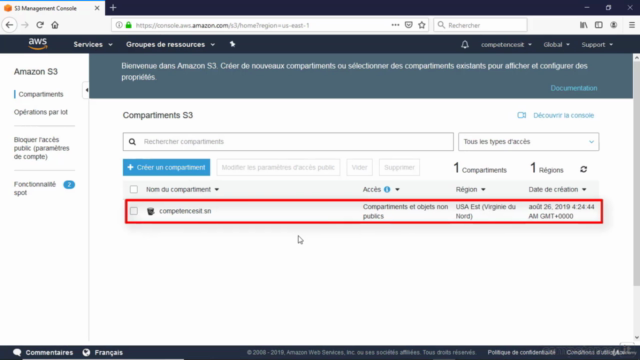Open the Services dropdown menu
The width and height of the screenshot is (640, 360).
(93, 44)
